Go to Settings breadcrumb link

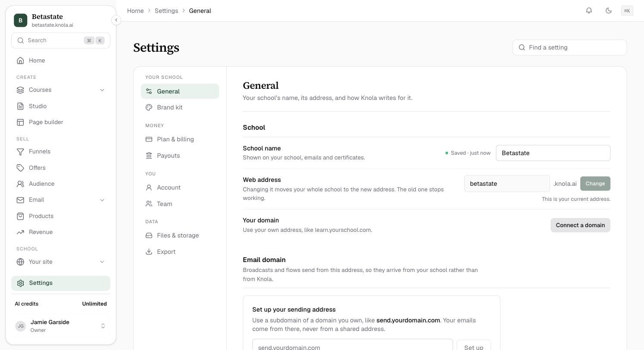pyautogui.click(x=166, y=11)
